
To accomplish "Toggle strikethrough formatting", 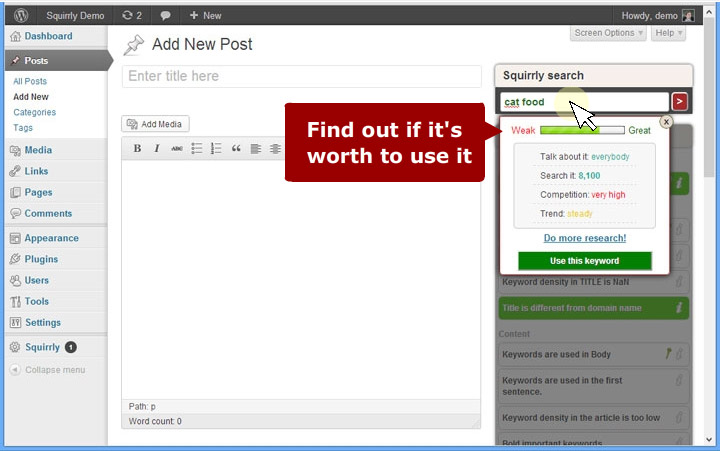I will click(177, 148).
